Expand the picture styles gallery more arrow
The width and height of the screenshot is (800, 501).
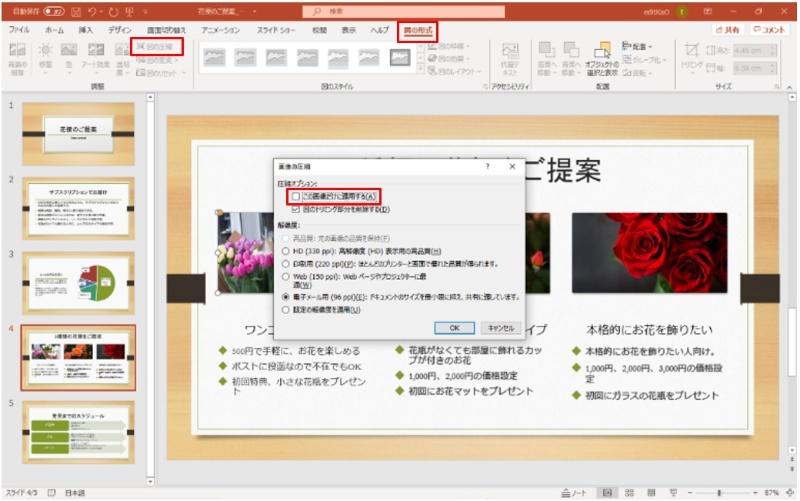(420, 70)
